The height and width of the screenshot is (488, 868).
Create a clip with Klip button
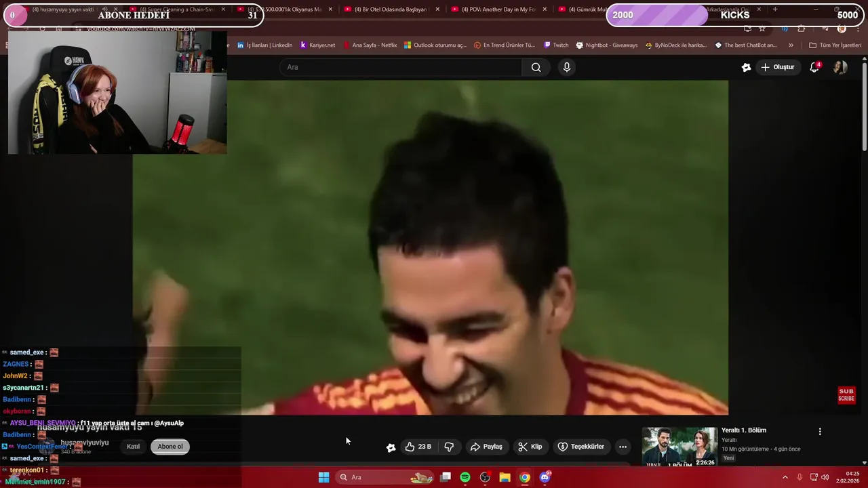click(x=530, y=447)
